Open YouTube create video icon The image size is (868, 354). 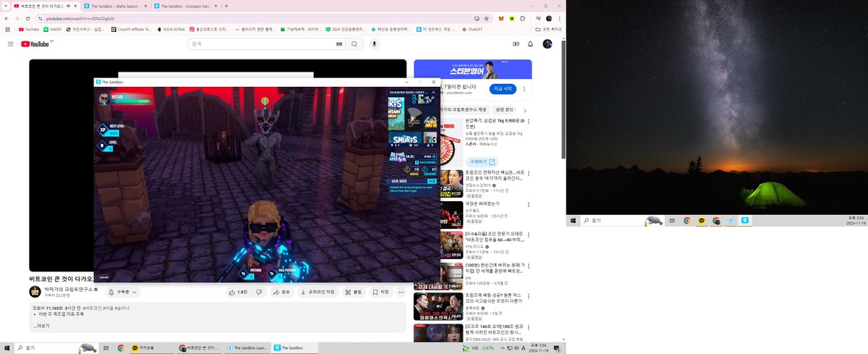point(516,44)
